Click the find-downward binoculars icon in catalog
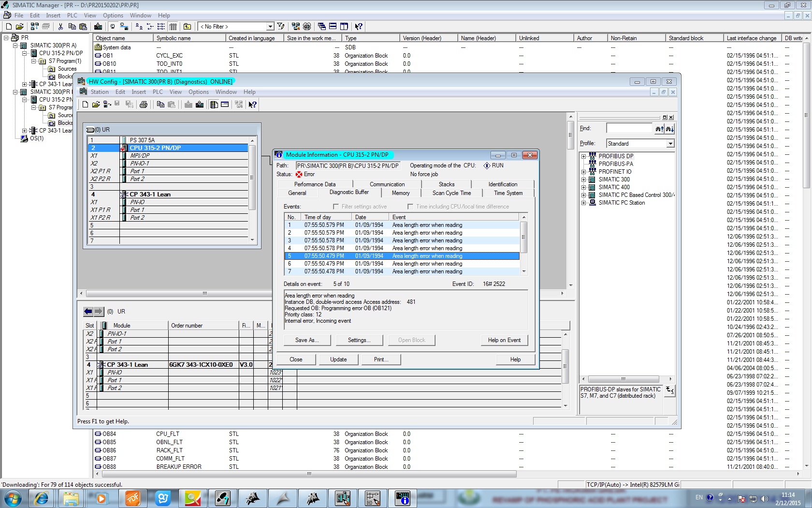 (x=669, y=129)
